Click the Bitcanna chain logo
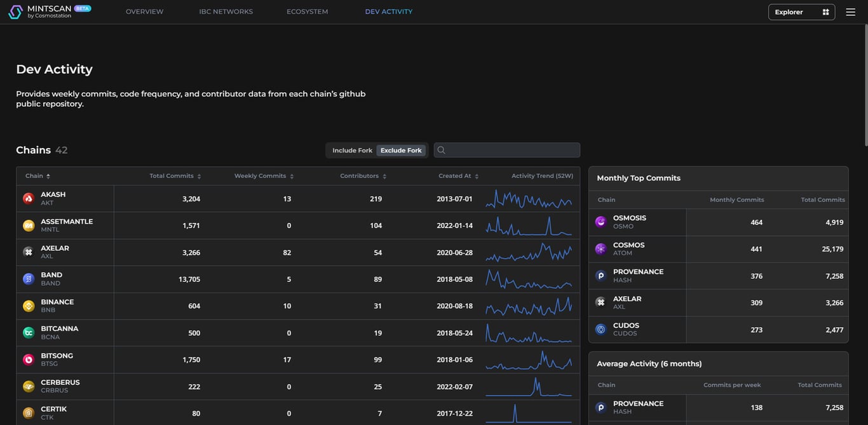Viewport: 868px width, 425px height. pos(29,333)
